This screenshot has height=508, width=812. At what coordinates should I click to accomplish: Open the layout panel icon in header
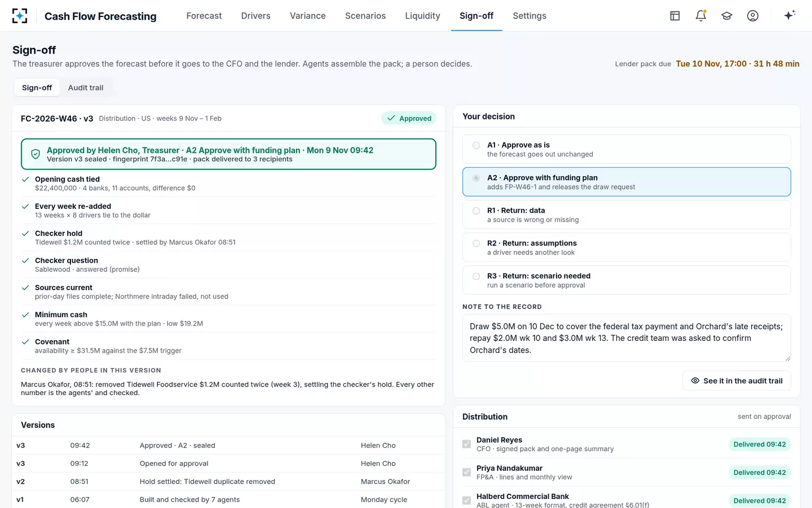pos(675,16)
